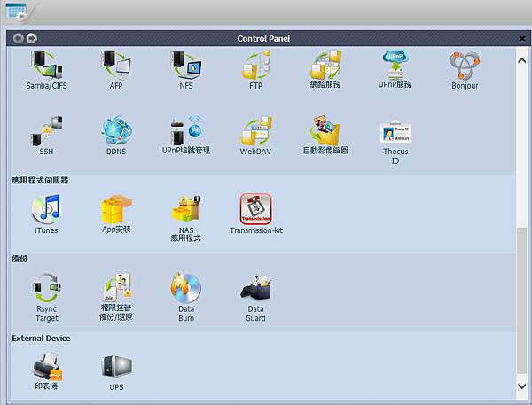Open the DDNS globe icon
532x405 pixels.
click(116, 136)
